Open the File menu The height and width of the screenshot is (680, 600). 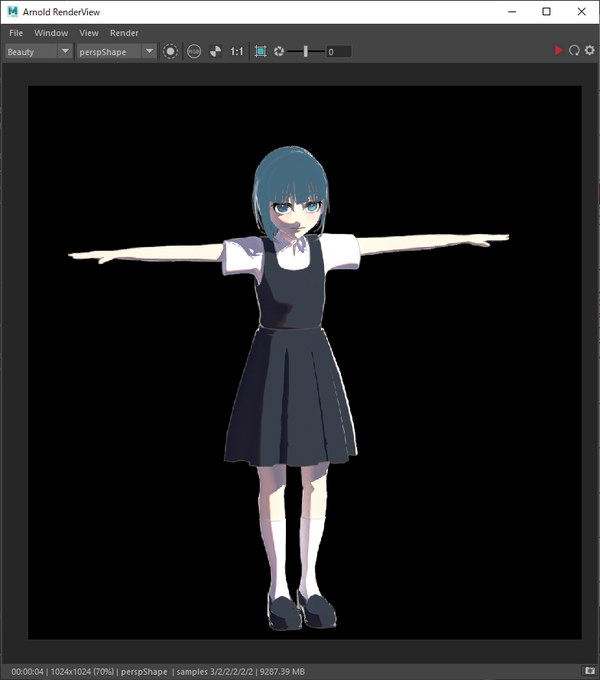[16, 33]
